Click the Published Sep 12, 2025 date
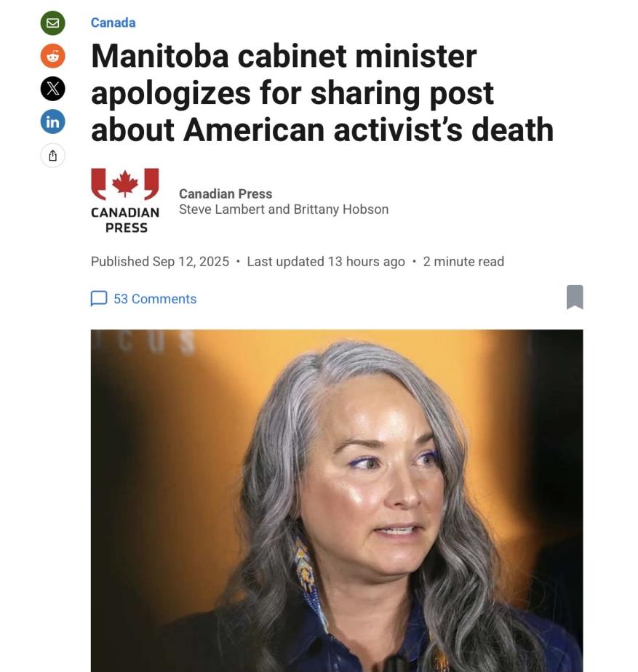Screen dimensions: 638x672 [x=160, y=261]
